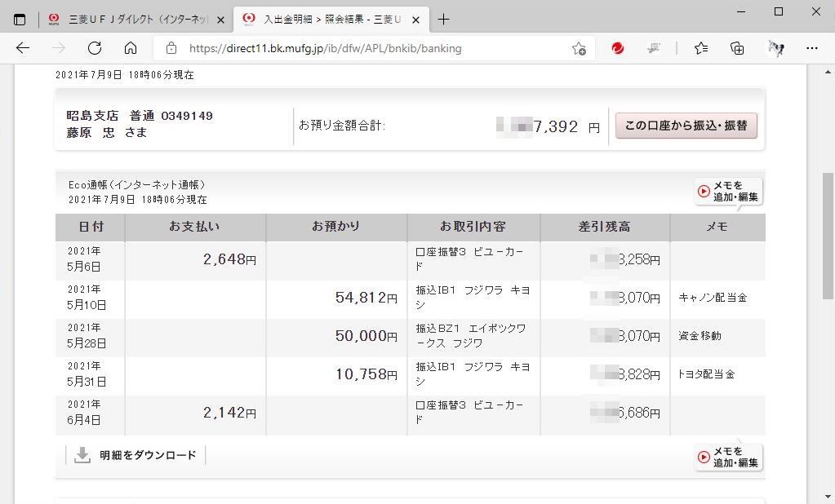Click the お取引内容 column header
Viewport: 835px width, 504px height.
[473, 228]
